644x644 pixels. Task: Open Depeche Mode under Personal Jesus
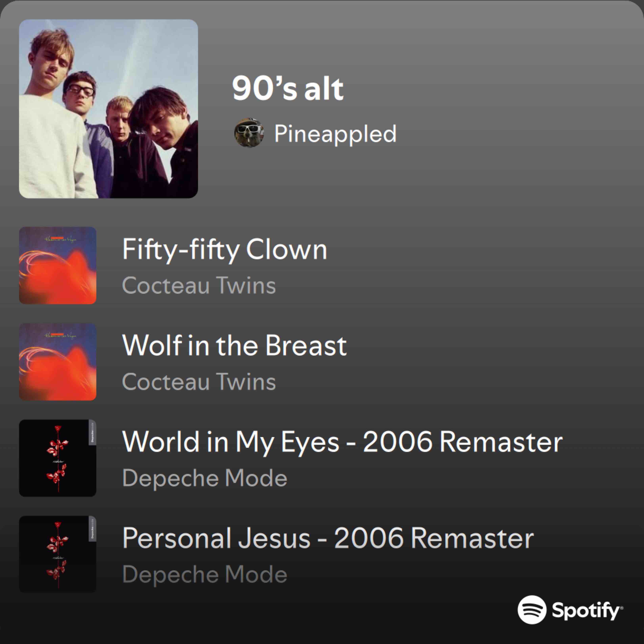[205, 574]
